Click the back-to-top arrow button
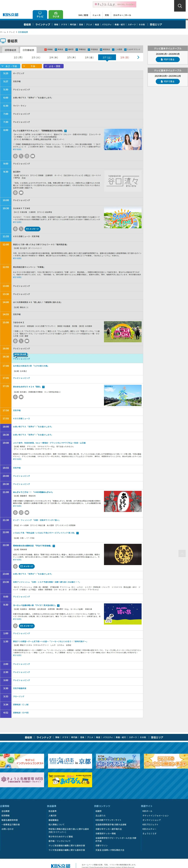188x868 pixels. point(182,553)
